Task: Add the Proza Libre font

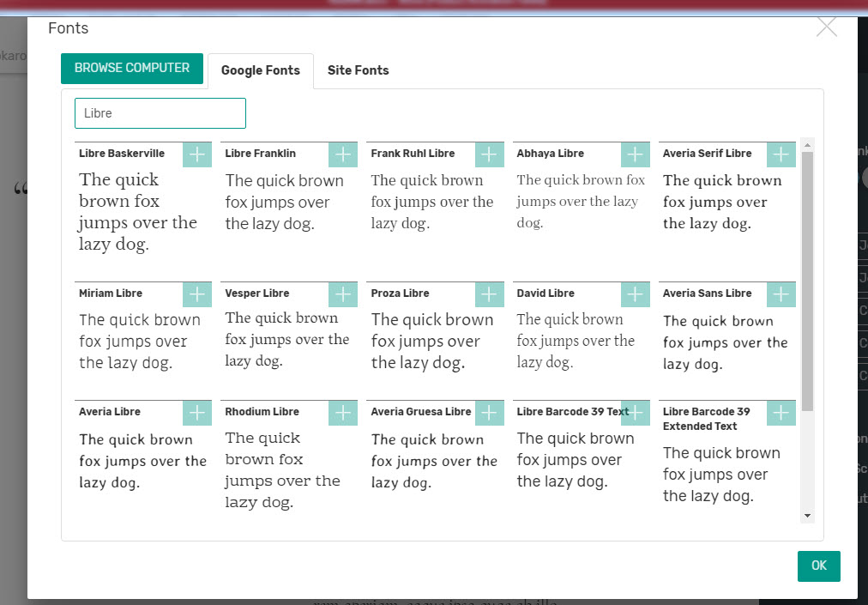Action: (489, 294)
